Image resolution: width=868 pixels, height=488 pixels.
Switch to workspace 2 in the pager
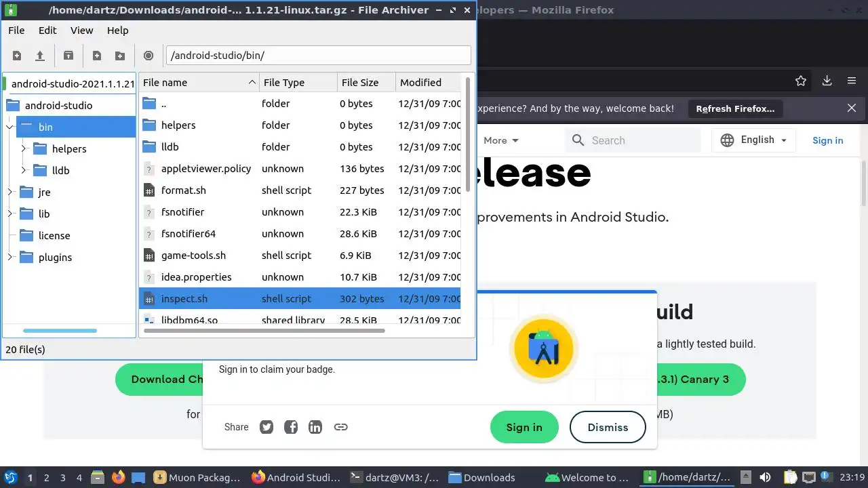pyautogui.click(x=47, y=477)
